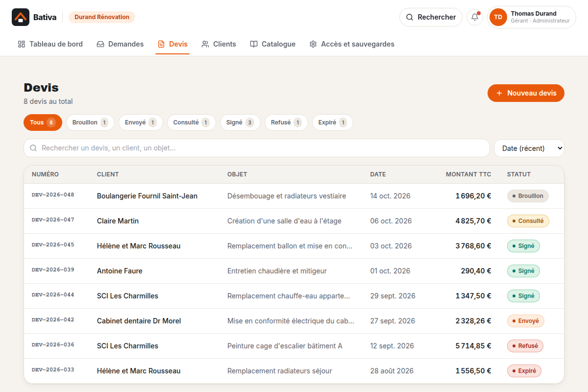
Task: Click the gear icon for Accès et sauvegardes
Action: (313, 44)
